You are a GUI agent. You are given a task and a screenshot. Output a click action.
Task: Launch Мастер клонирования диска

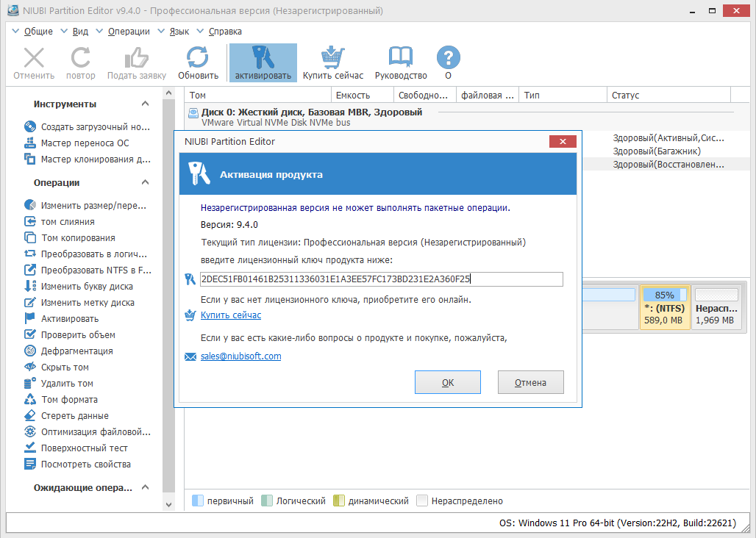point(88,159)
